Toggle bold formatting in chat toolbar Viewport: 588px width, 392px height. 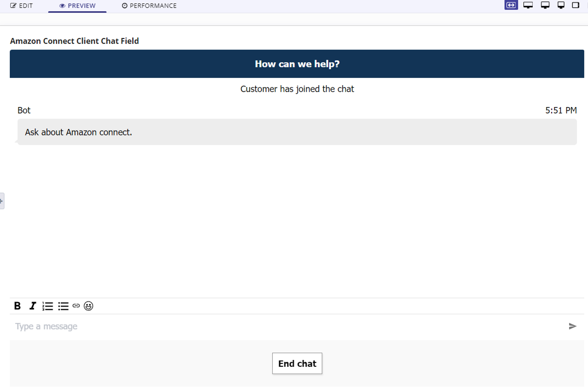[x=17, y=306]
